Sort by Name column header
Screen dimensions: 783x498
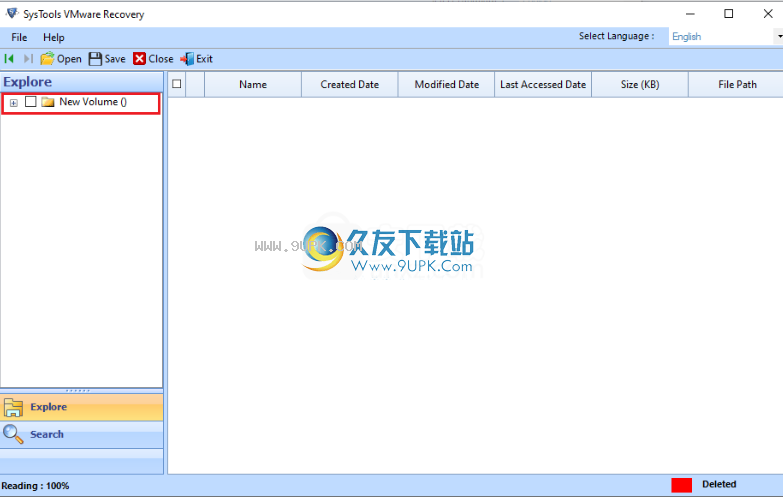[253, 84]
